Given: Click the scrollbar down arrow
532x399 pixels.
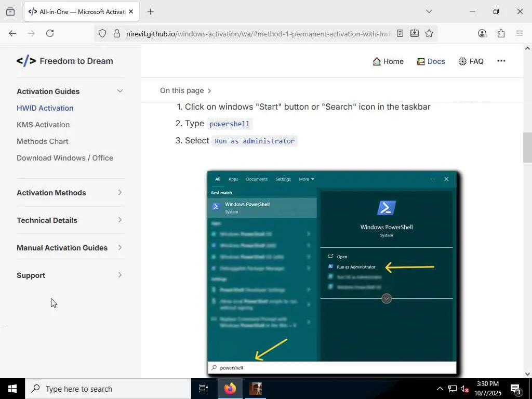Looking at the screenshot, I should pos(527,374).
